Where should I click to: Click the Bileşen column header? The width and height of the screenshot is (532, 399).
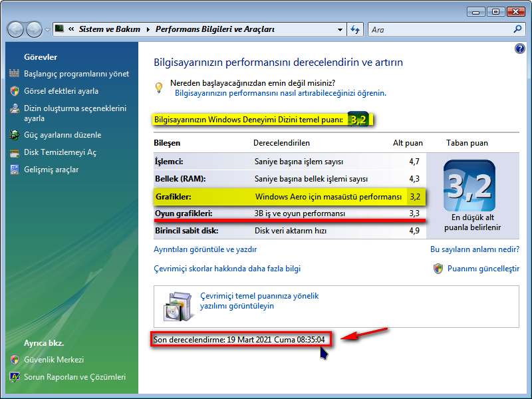pyautogui.click(x=167, y=143)
